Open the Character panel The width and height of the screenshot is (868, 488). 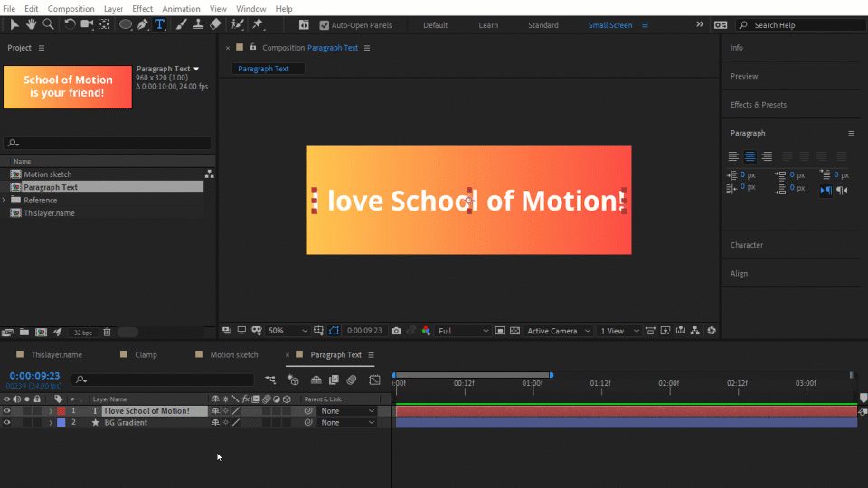click(747, 245)
